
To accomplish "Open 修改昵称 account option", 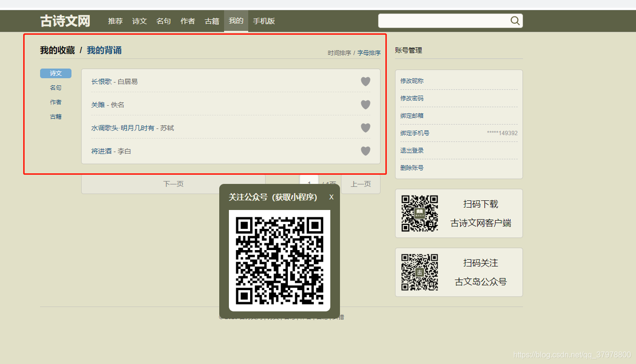I will [x=412, y=81].
